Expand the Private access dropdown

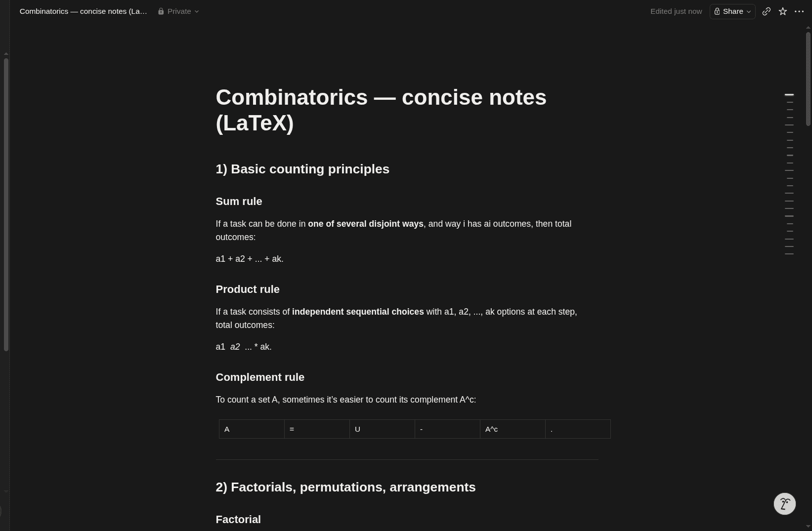pyautogui.click(x=178, y=11)
